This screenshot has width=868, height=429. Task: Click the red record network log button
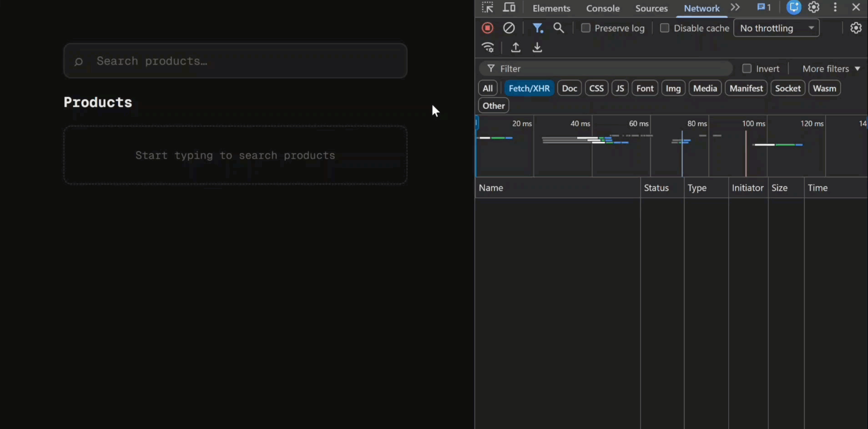point(487,28)
